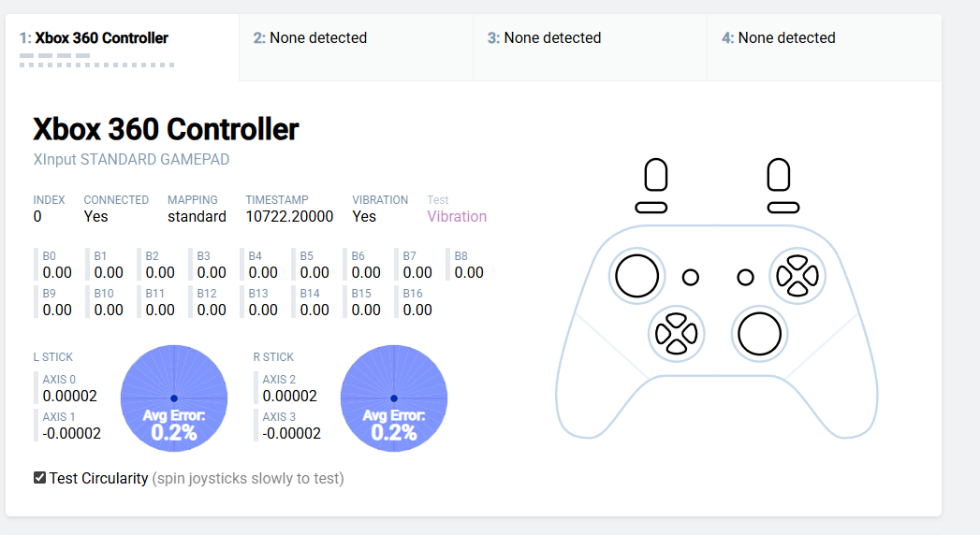Click the Xbox 360 Controller heading
Viewport: 980px width, 535px height.
click(167, 129)
